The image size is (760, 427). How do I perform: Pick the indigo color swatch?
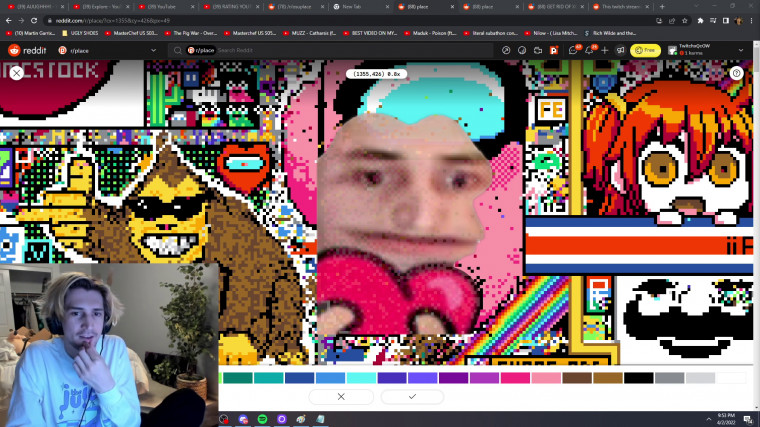point(392,378)
